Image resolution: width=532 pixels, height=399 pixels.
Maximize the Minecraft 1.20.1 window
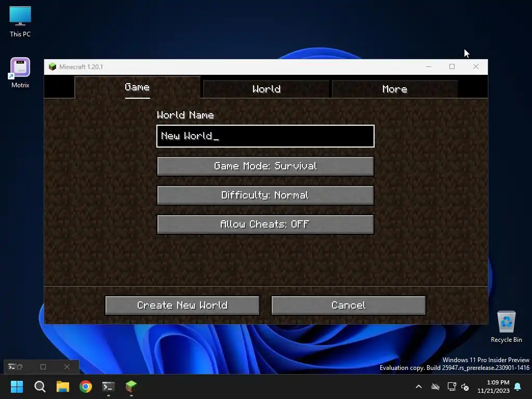(x=452, y=66)
